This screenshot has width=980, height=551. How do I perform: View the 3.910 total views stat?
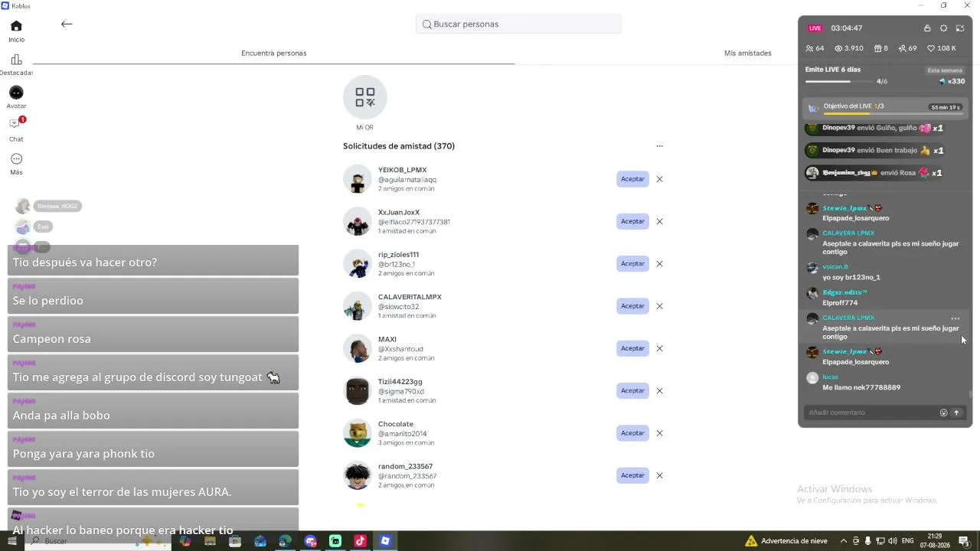click(x=849, y=48)
